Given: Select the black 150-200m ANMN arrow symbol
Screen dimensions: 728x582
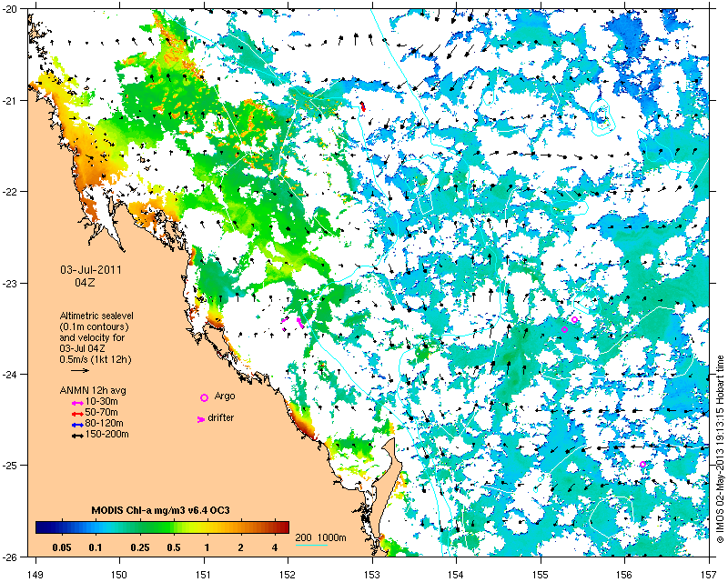Looking at the screenshot, I should tap(77, 436).
